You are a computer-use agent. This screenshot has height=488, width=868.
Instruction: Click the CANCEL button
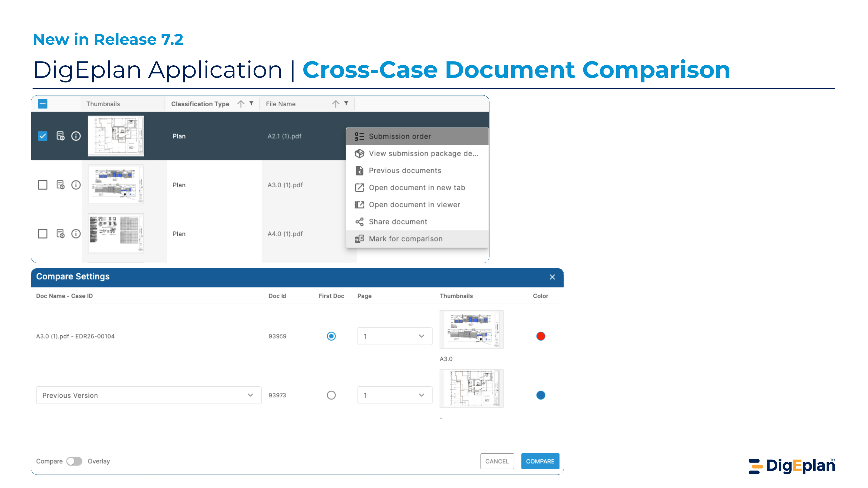[497, 461]
